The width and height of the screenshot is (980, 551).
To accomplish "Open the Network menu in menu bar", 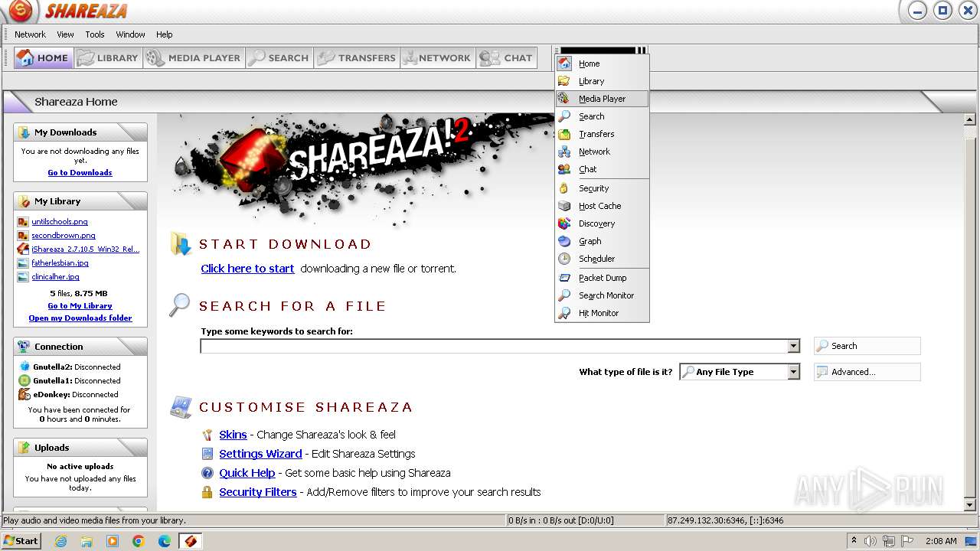I will coord(30,34).
